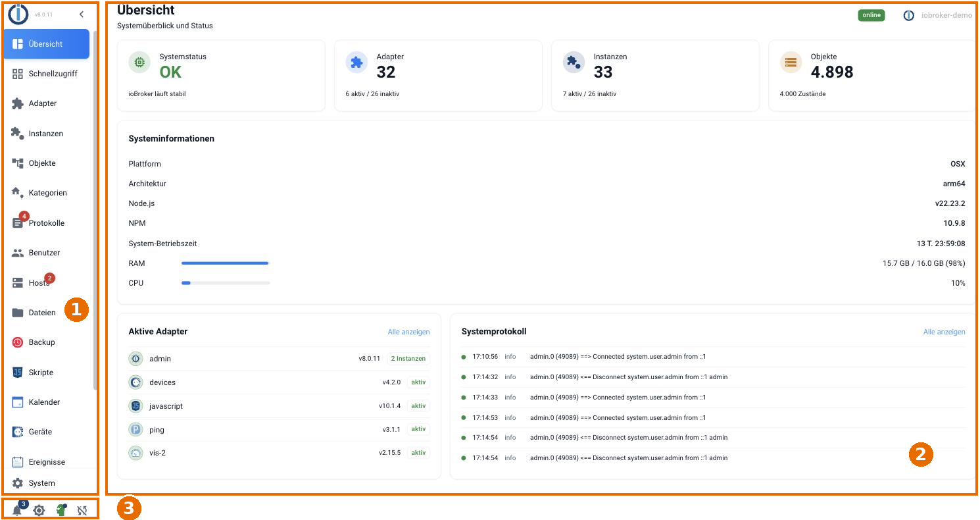Viewport: 980px width, 520px height.
Task: Click the NPM version 10.9.8
Action: [954, 223]
